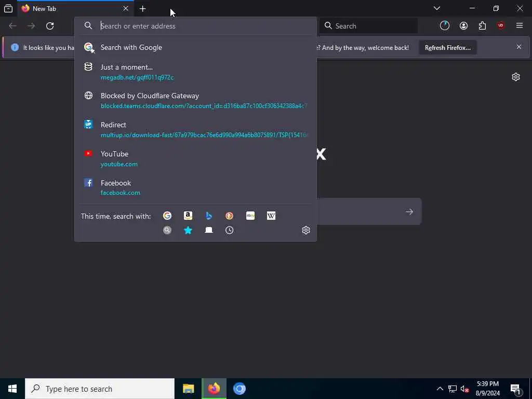Search bookmarks with the star icon
This screenshot has width=532, height=399.
[x=188, y=230]
